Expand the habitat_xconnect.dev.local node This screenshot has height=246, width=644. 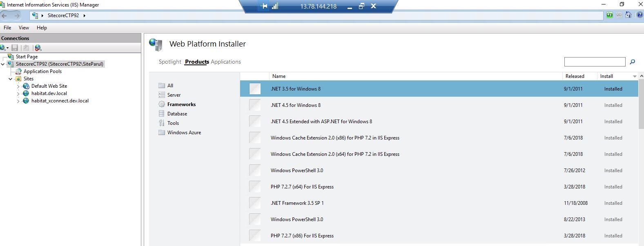click(18, 101)
